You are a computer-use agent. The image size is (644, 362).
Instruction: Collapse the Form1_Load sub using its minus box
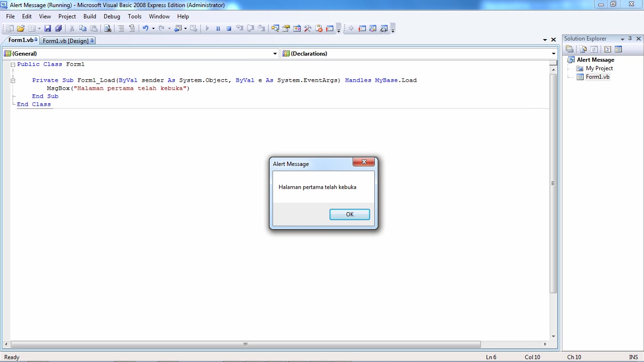tap(13, 80)
